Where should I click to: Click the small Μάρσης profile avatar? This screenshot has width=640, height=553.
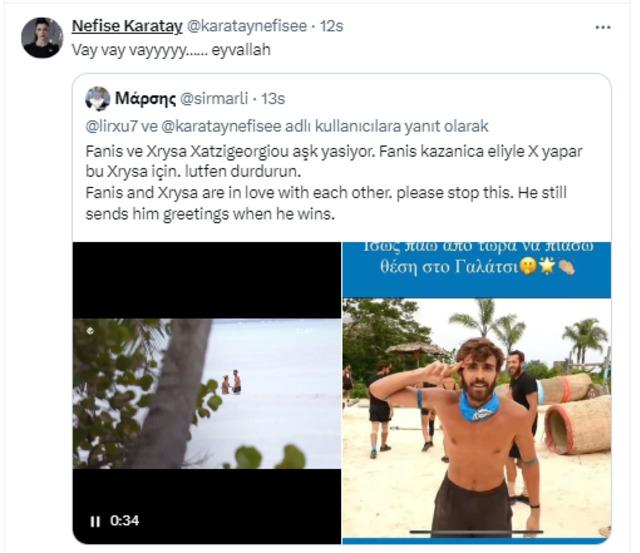point(98,98)
